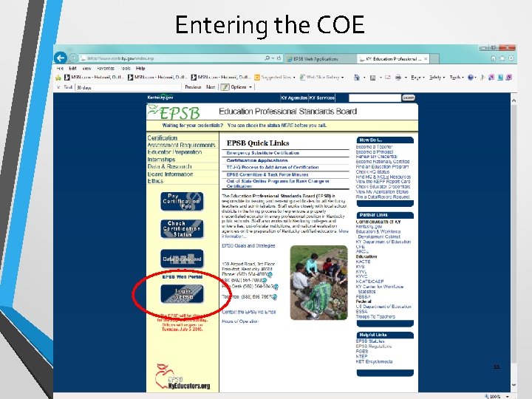Open the View menu
Image resolution: width=532 pixels, height=399 pixels.
[86, 68]
